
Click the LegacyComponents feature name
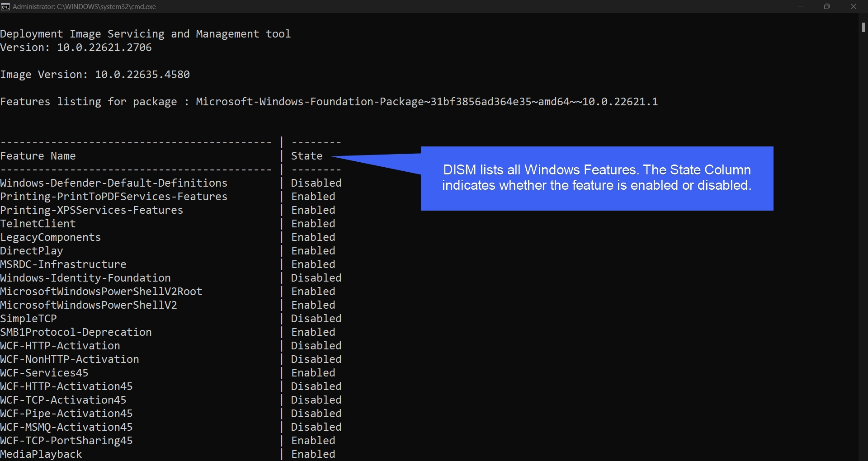pos(51,237)
